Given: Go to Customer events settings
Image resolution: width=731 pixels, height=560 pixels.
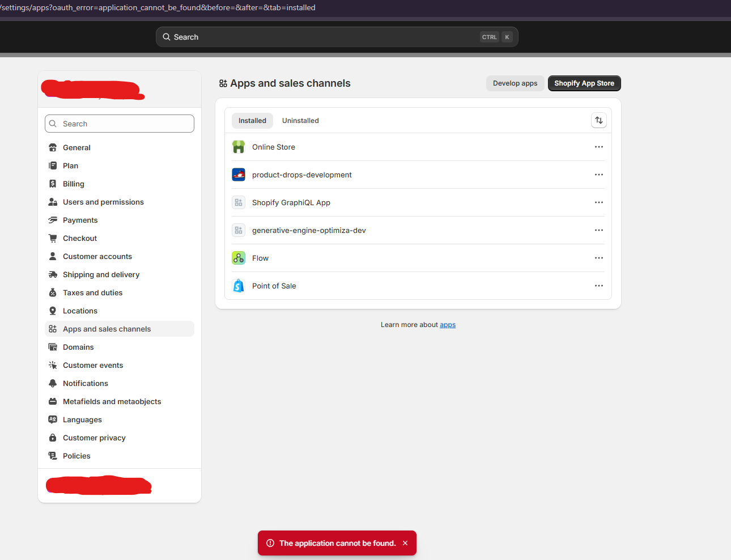Looking at the screenshot, I should click(120, 365).
